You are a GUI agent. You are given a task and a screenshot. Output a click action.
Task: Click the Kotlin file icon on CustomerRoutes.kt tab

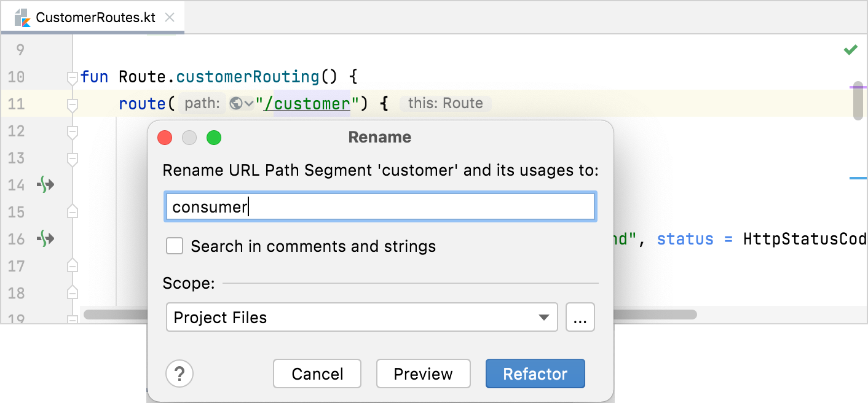(x=23, y=17)
